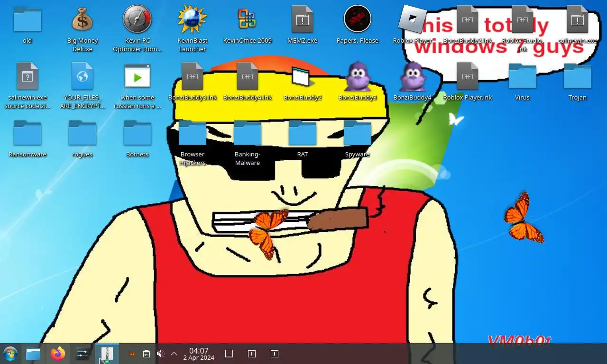Image resolution: width=607 pixels, height=364 pixels.
Task: Open the Botnets folder
Action: [x=138, y=133]
